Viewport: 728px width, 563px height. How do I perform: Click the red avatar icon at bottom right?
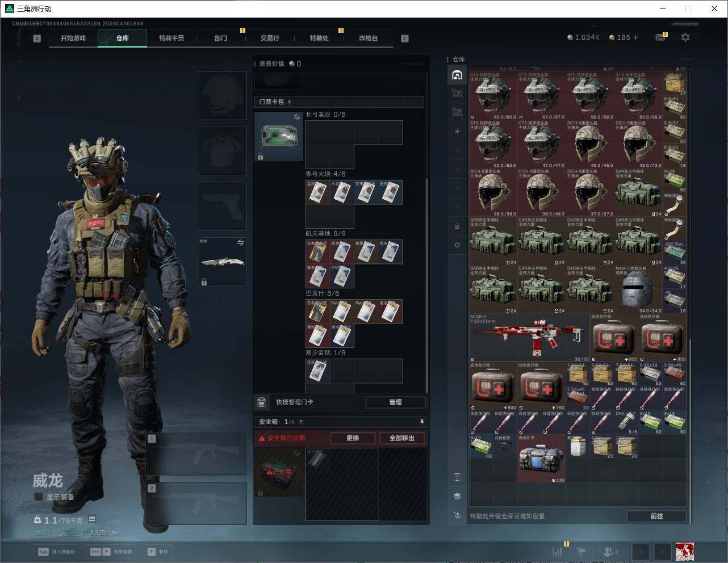[x=684, y=551]
